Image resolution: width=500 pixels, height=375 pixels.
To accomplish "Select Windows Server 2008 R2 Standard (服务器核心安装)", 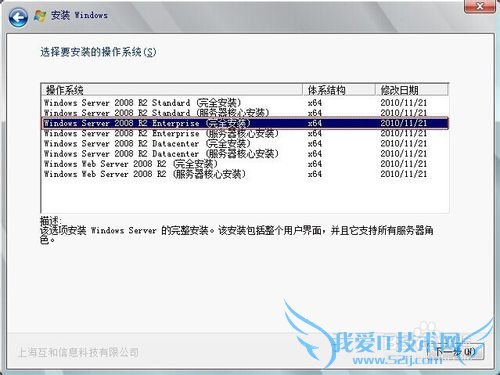I will (x=245, y=113).
